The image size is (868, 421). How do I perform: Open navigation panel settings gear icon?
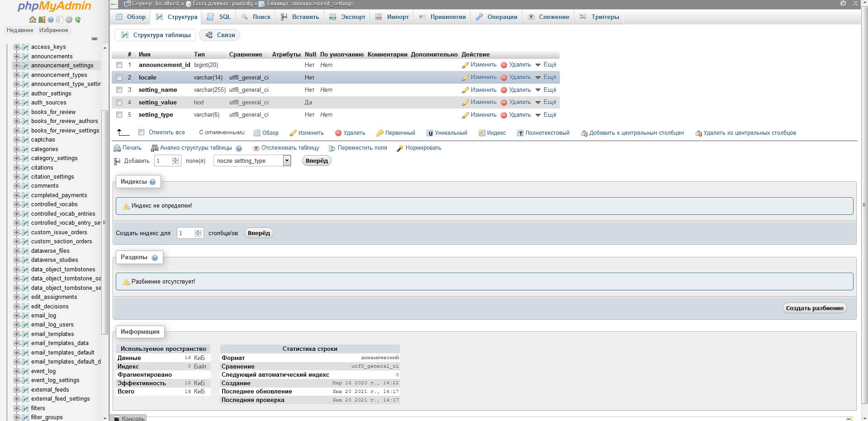coord(69,19)
